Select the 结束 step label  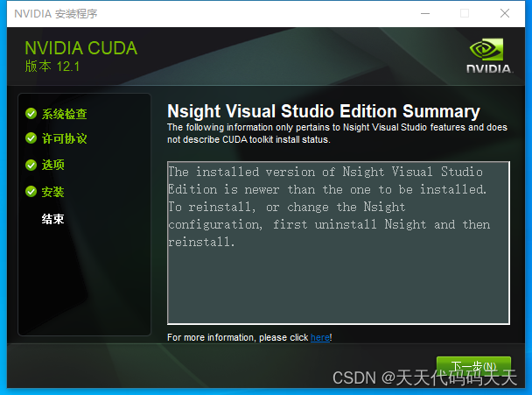[52, 219]
